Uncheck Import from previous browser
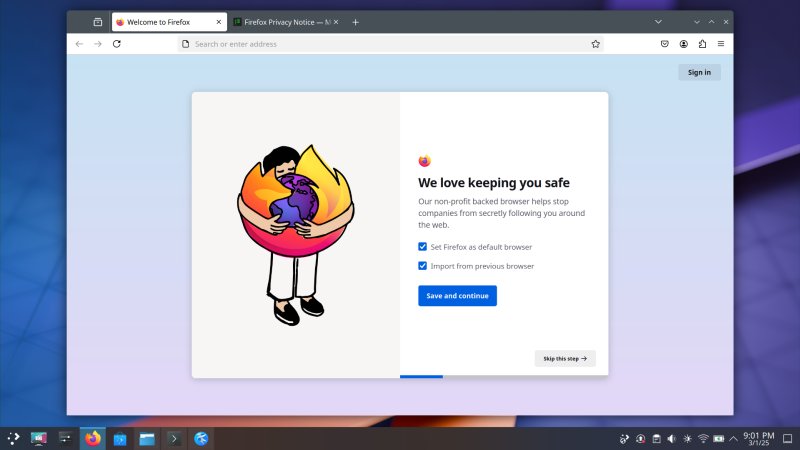Image resolution: width=800 pixels, height=450 pixels. (x=422, y=266)
